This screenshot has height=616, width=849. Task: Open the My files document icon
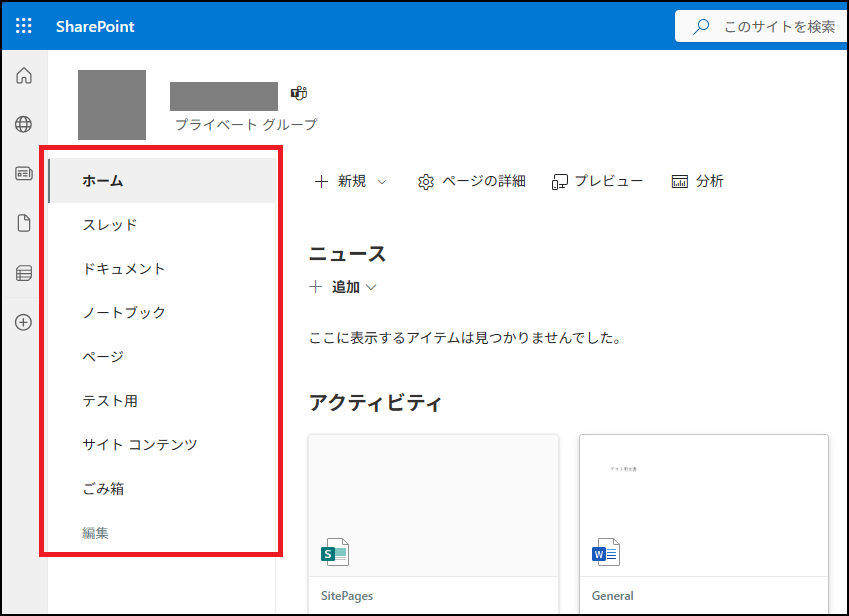point(24,223)
